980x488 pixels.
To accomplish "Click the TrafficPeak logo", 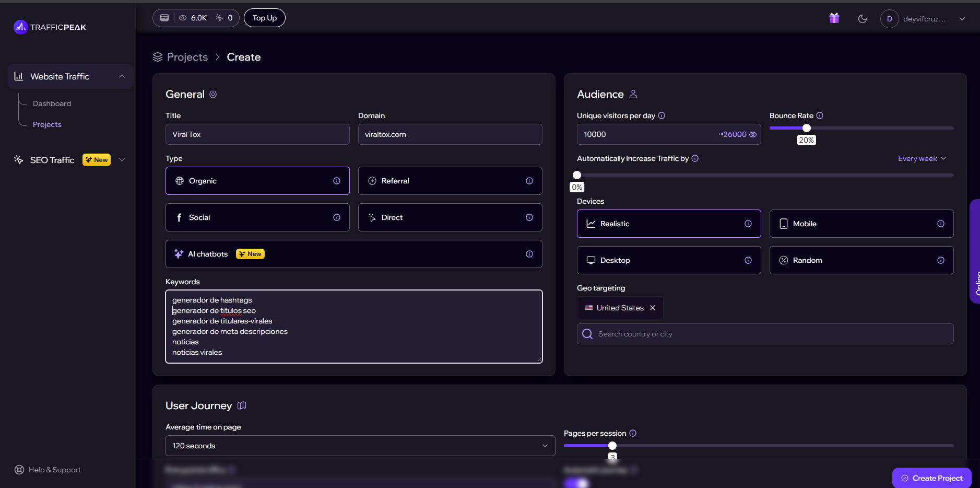I will [50, 27].
